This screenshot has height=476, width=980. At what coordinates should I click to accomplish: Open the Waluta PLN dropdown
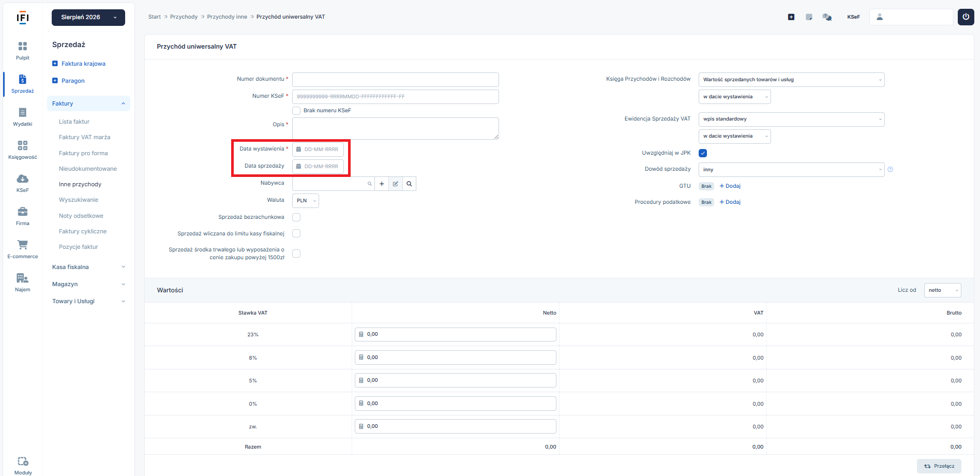[x=306, y=201]
